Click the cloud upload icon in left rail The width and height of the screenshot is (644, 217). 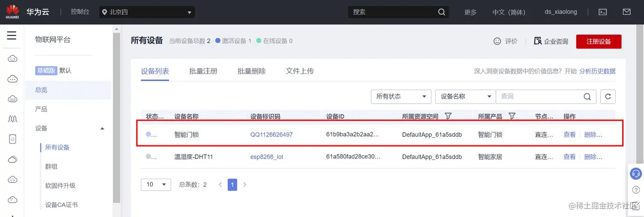point(12,179)
